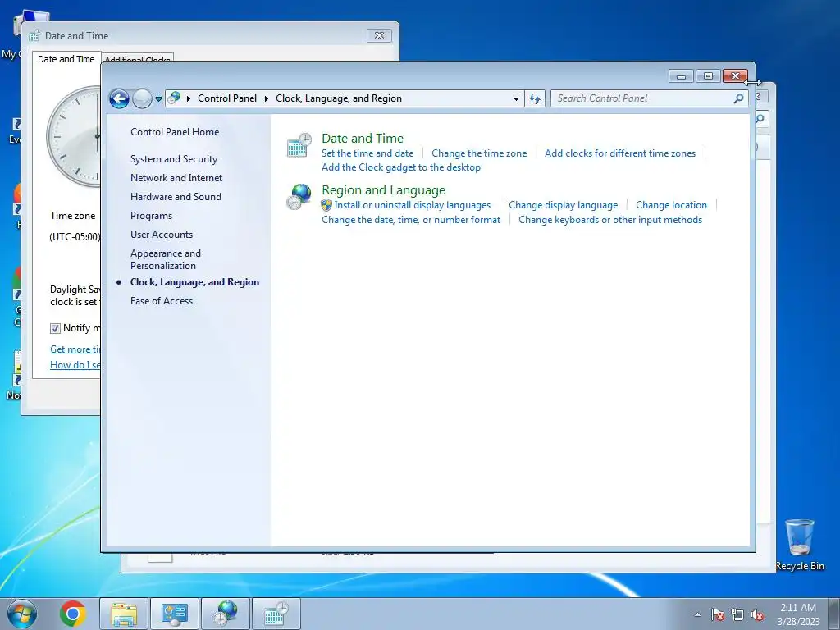
Task: Close the Date and Time dialog
Action: [x=379, y=36]
